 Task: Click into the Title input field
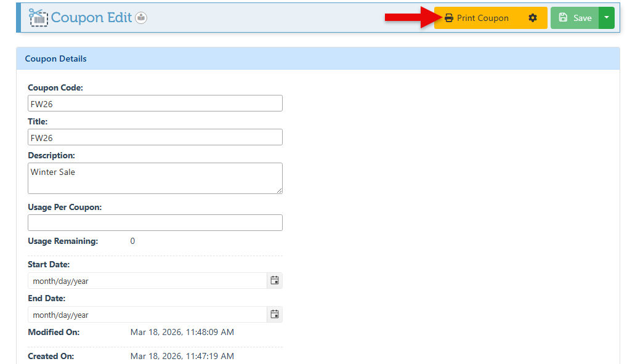(155, 137)
